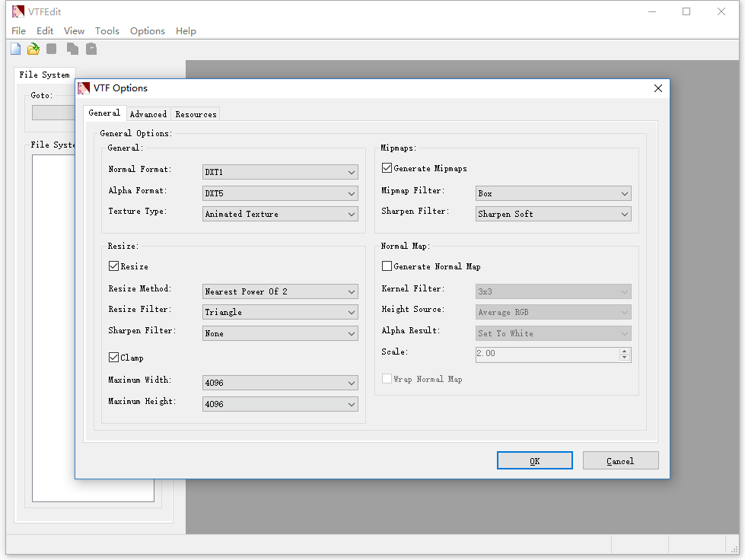This screenshot has width=745, height=560.
Task: Open the Maximum Height dropdown
Action: [x=280, y=404]
